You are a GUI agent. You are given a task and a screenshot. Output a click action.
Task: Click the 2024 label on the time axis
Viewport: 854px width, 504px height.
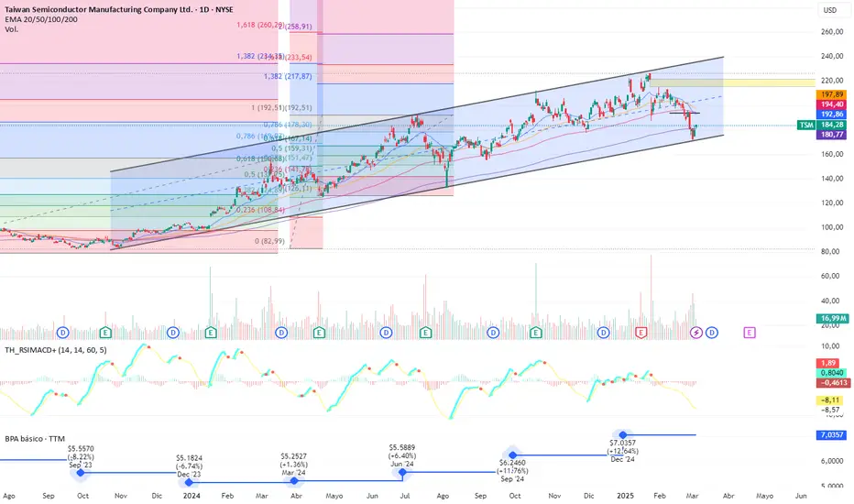192,496
